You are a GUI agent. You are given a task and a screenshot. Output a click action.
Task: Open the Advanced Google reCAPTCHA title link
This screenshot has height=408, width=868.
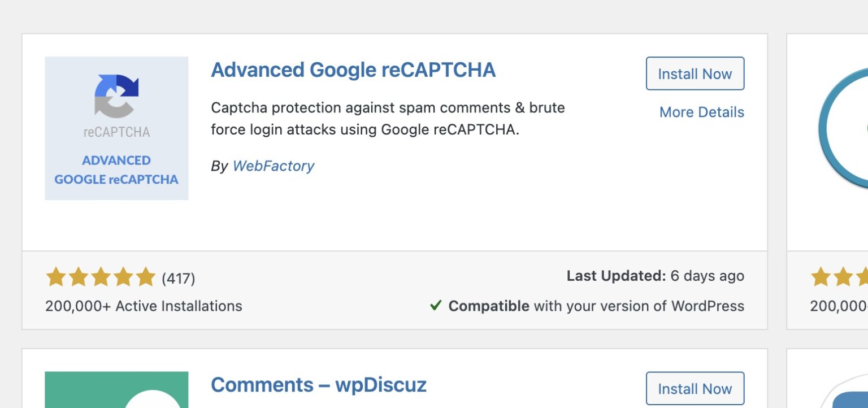353,70
